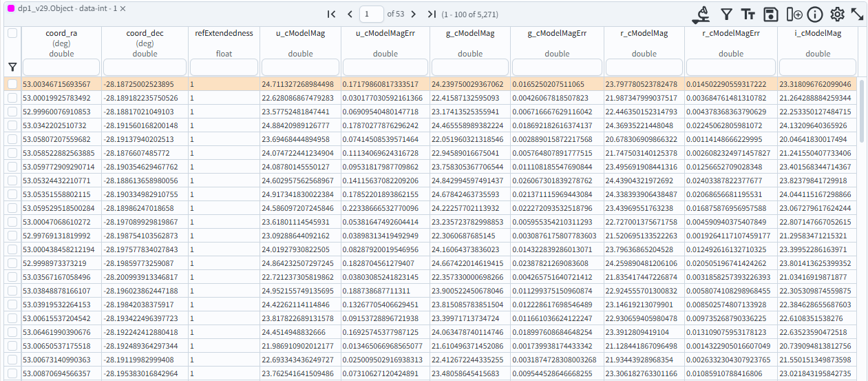868x381 pixels.
Task: Click the add column icon
Action: [794, 14]
